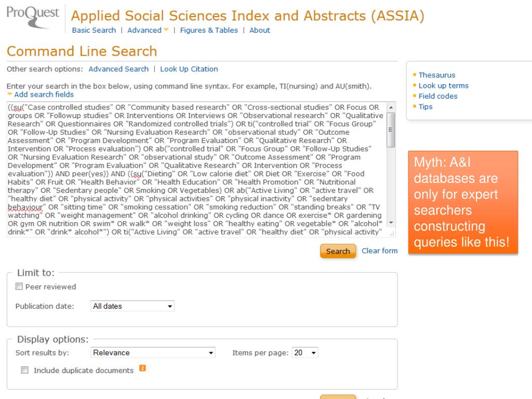Image resolution: width=532 pixels, height=399 pixels.
Task: Open the Thesaurus link
Action: tap(437, 75)
